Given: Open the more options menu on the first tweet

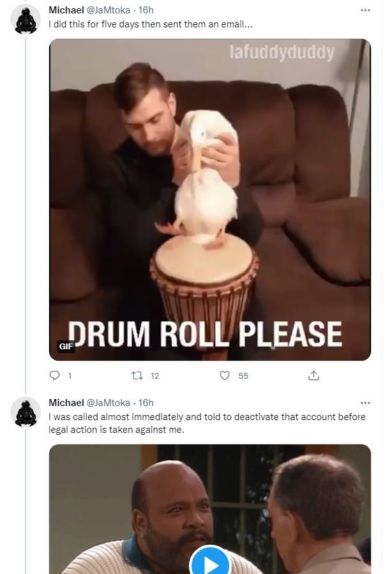Looking at the screenshot, I should [365, 10].
